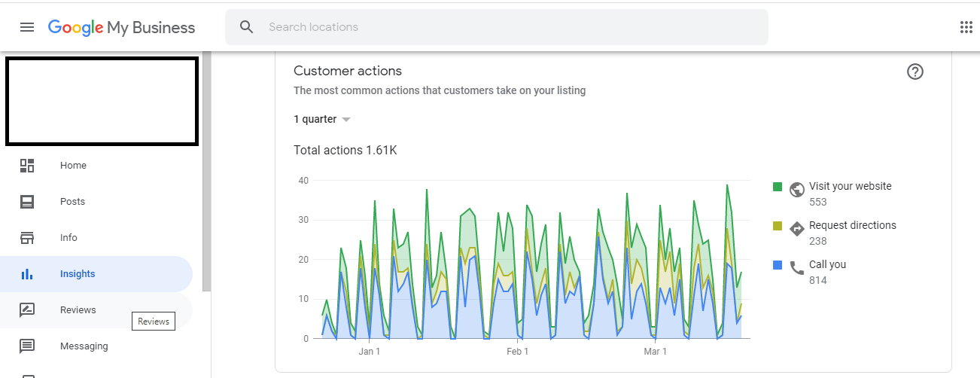Click the phone call icon
The image size is (980, 378).
pyautogui.click(x=797, y=267)
